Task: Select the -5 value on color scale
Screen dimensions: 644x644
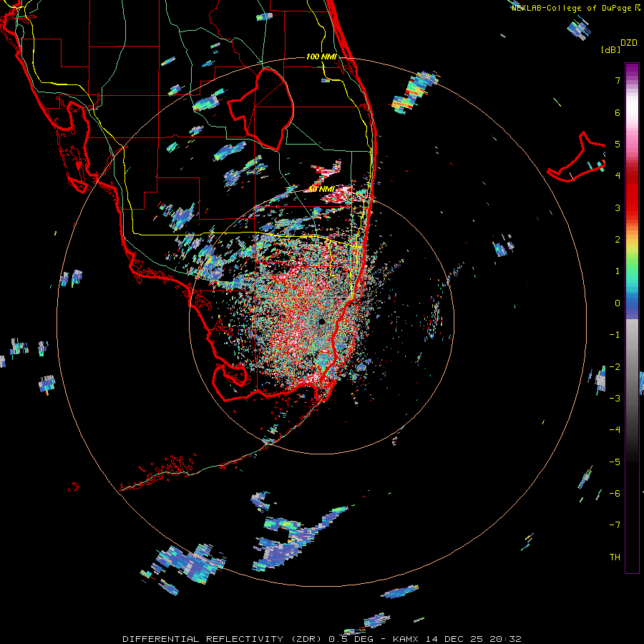Action: (x=615, y=462)
